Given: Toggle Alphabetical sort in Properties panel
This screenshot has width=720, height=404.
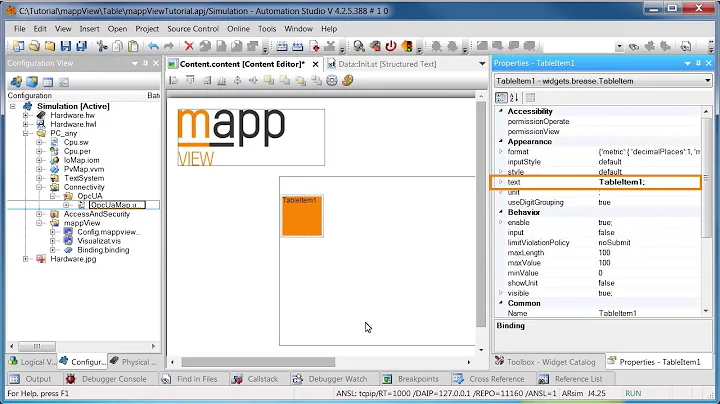Looking at the screenshot, I should pyautogui.click(x=514, y=97).
